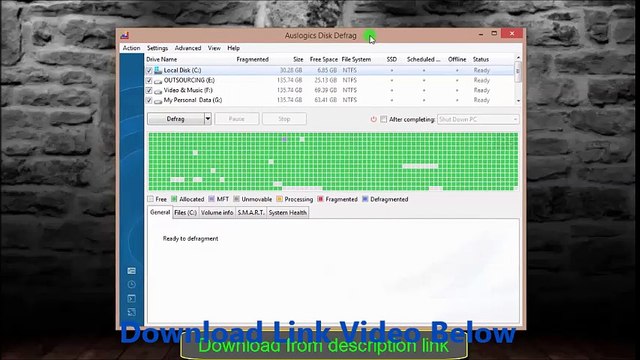Switch to the System Health tab
This screenshot has height=360, width=640.
[288, 213]
